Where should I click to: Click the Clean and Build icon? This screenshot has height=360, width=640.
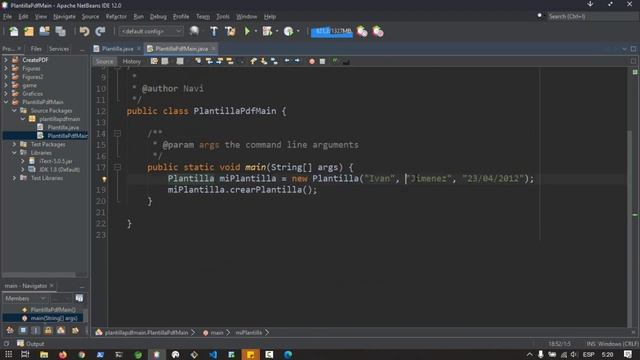230,31
